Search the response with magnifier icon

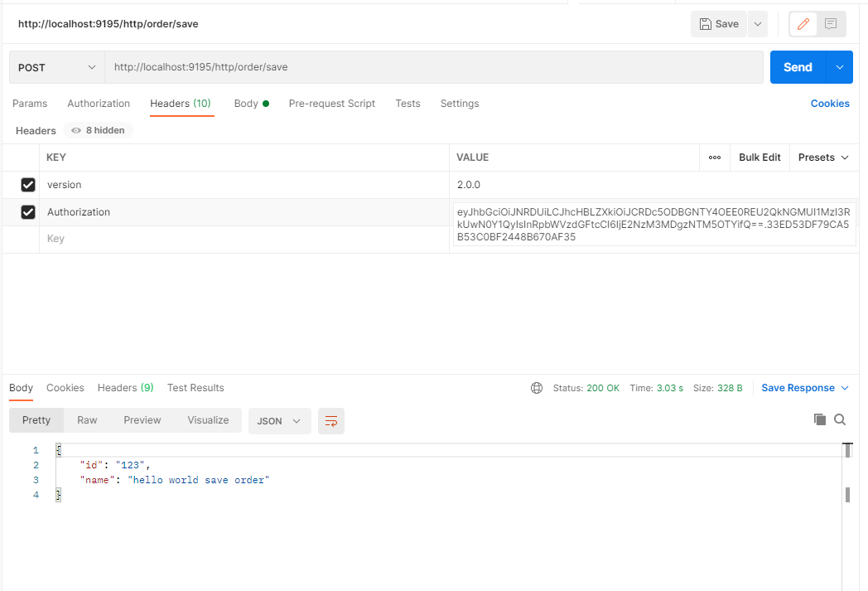coord(840,419)
